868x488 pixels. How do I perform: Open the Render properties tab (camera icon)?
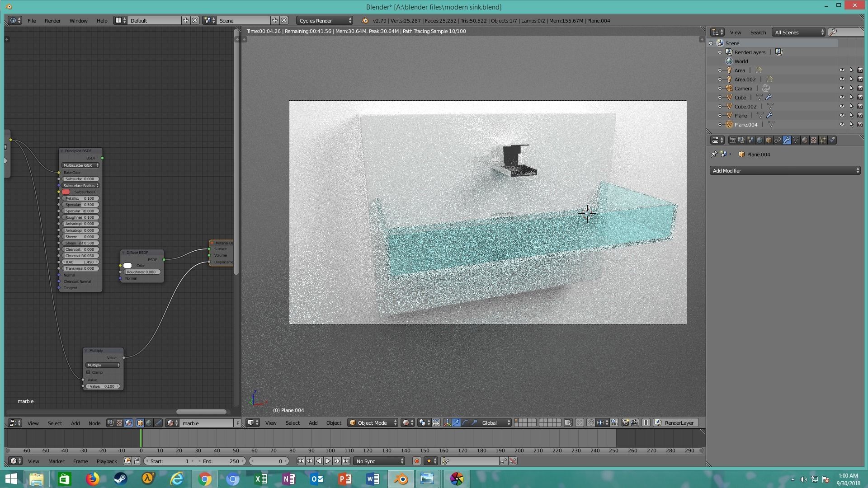pyautogui.click(x=732, y=140)
